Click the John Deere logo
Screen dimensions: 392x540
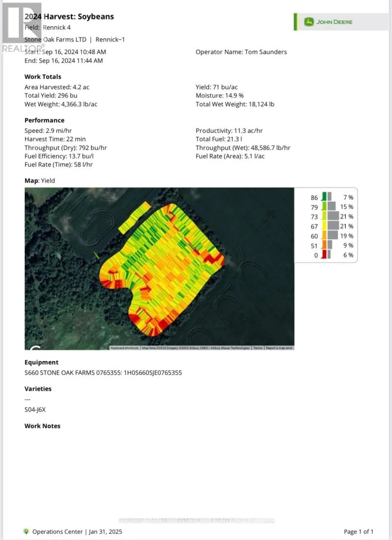tap(328, 22)
